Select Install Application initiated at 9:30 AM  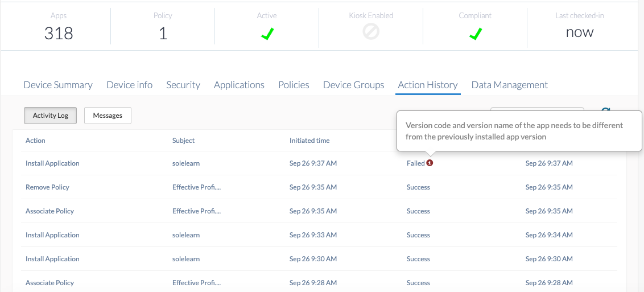click(x=52, y=259)
